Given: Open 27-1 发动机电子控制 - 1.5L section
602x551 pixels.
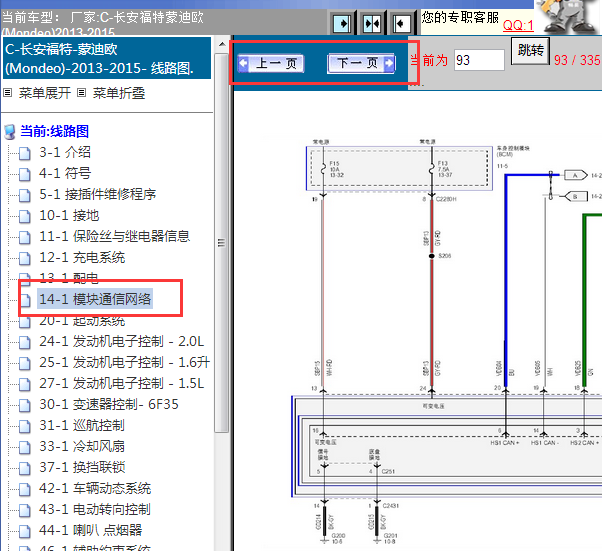Looking at the screenshot, I should click(x=121, y=383).
